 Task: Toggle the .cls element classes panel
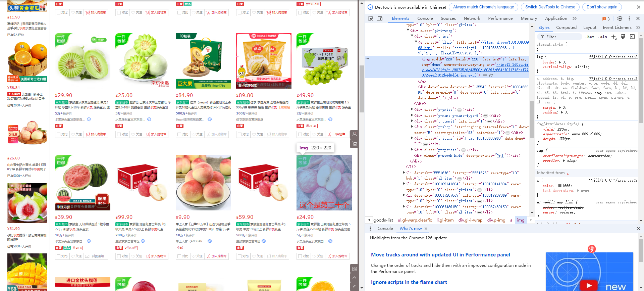(x=603, y=37)
